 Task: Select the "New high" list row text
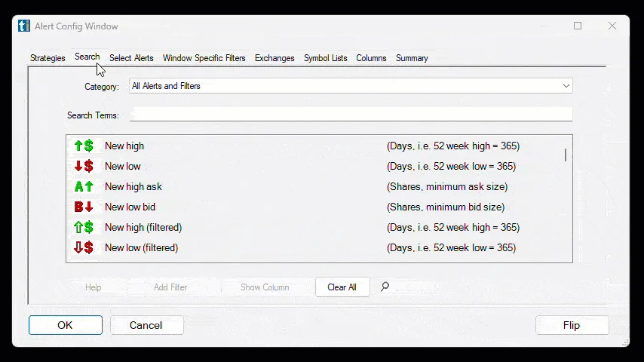click(x=124, y=146)
